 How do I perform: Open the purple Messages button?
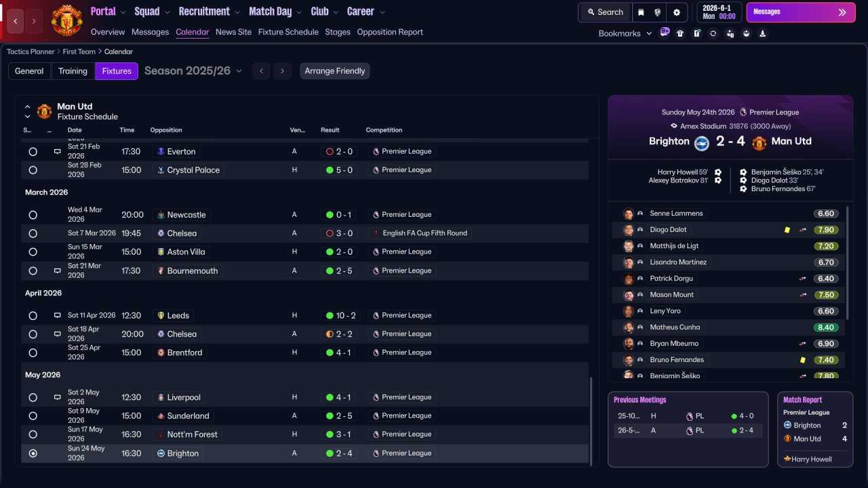[x=801, y=12]
